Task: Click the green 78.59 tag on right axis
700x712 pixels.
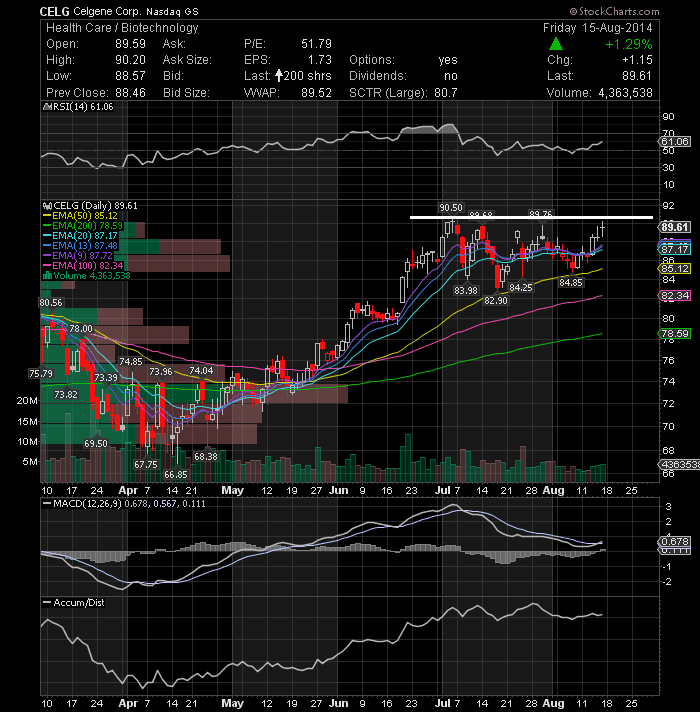Action: [675, 333]
